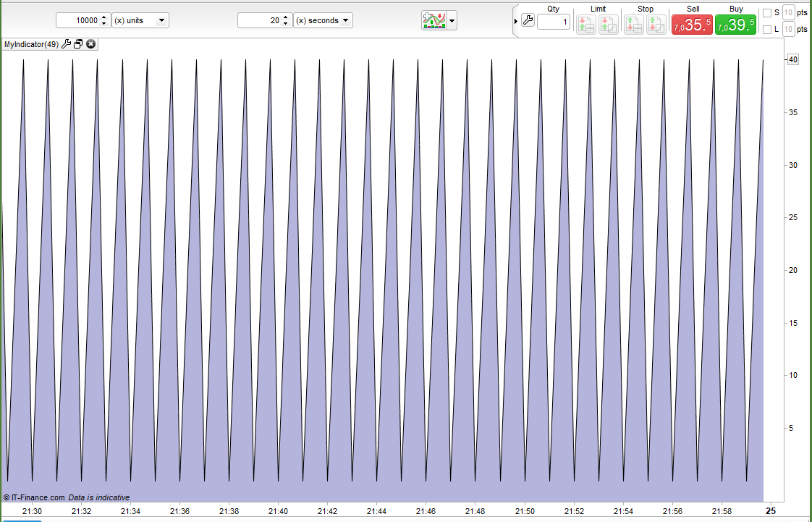Open the add indicators chart icon
Viewport: 812px width, 522px height.
pos(434,20)
